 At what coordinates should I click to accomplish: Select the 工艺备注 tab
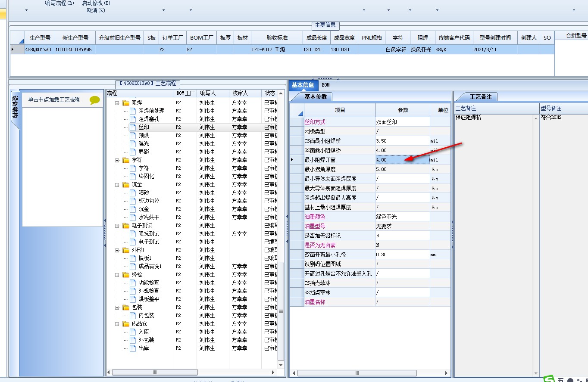click(480, 96)
